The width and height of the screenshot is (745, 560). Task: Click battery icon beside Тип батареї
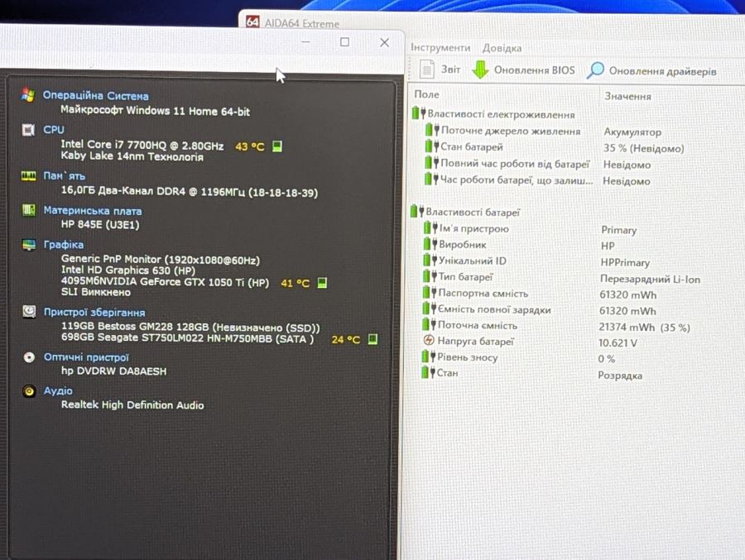[430, 276]
